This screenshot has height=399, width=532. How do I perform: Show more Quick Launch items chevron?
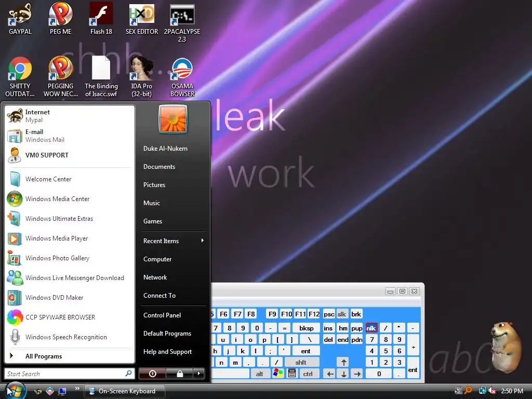77,389
